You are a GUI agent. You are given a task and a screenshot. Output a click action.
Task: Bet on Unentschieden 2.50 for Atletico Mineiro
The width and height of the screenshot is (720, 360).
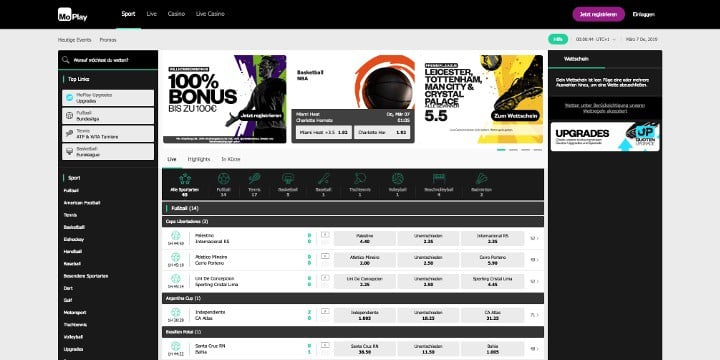[428, 260]
